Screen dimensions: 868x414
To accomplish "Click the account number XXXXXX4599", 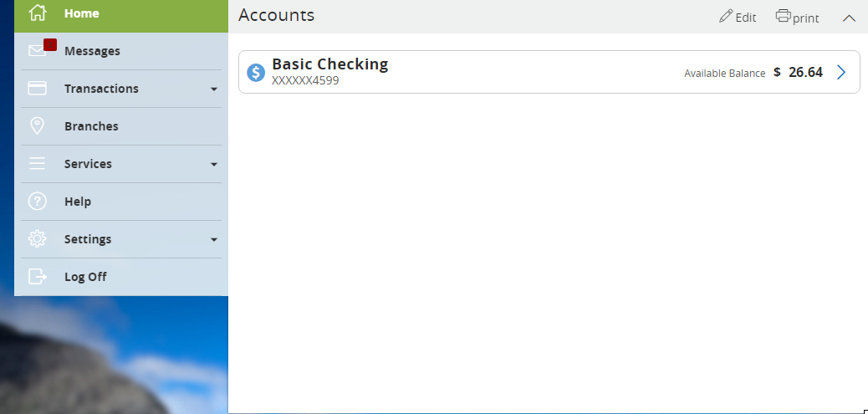I will pos(305,81).
